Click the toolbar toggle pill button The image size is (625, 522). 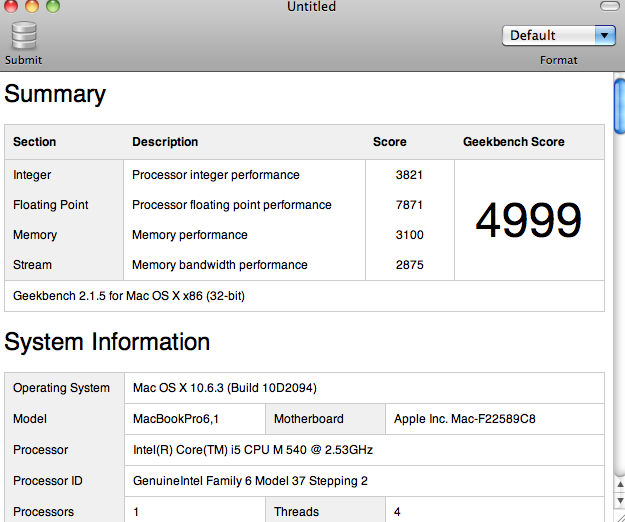pyautogui.click(x=609, y=6)
